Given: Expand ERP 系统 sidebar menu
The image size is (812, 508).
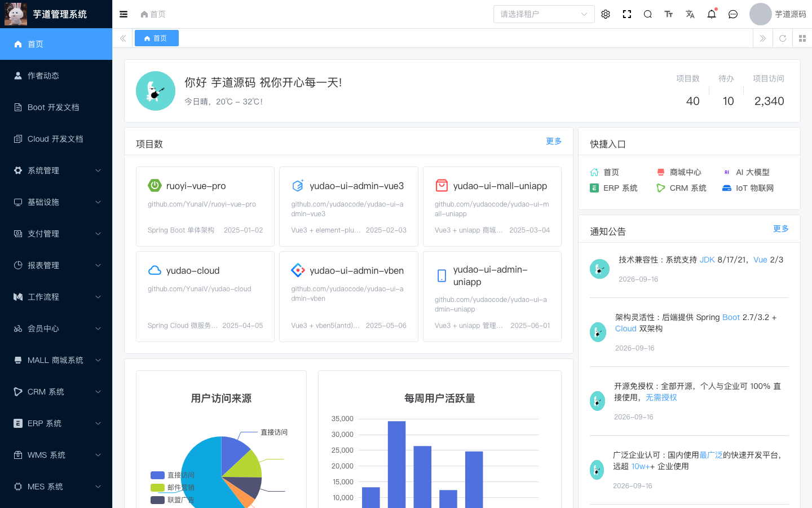Looking at the screenshot, I should tap(56, 423).
